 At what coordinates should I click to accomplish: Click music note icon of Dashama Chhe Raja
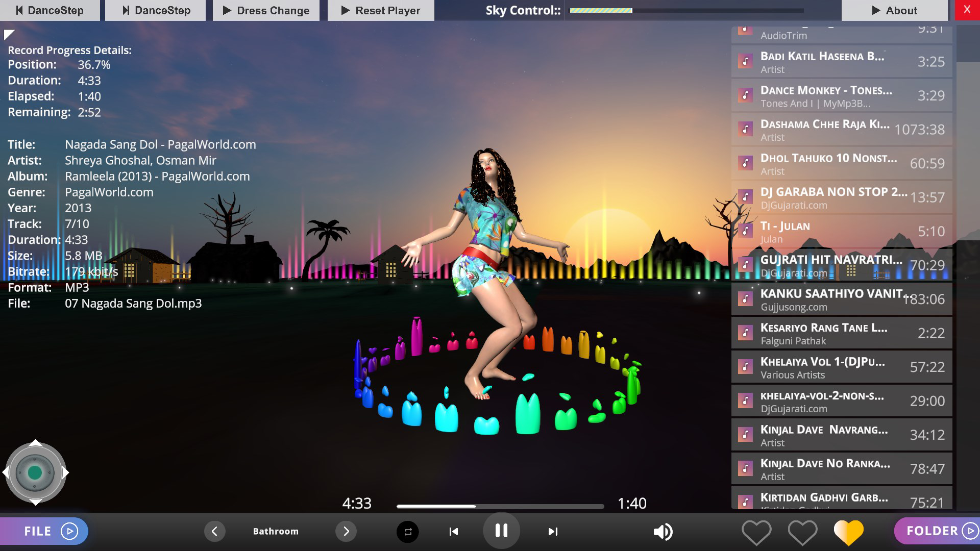tap(745, 130)
